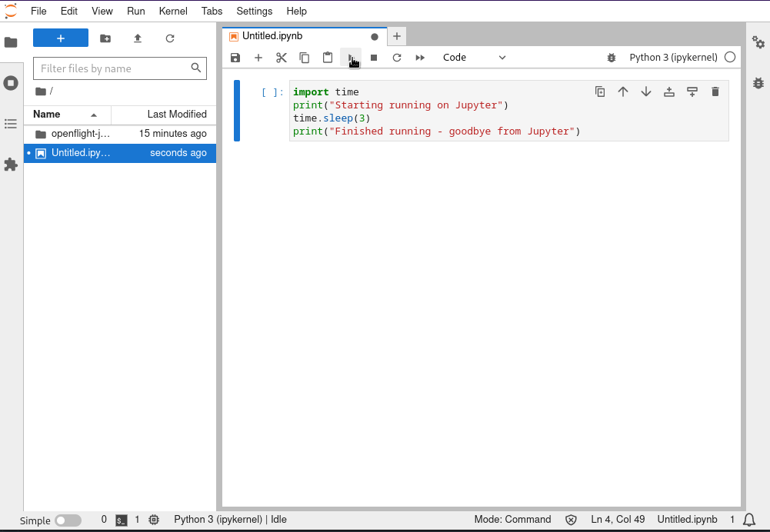Save the notebook via disk icon

tap(235, 58)
